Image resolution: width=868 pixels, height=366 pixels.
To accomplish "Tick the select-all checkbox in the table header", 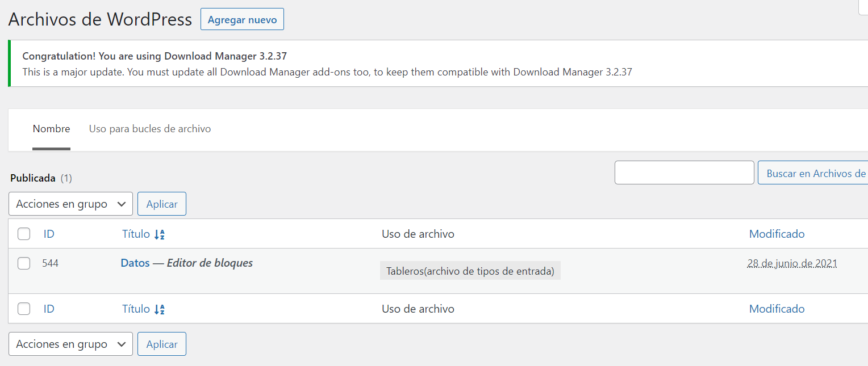I will 24,234.
